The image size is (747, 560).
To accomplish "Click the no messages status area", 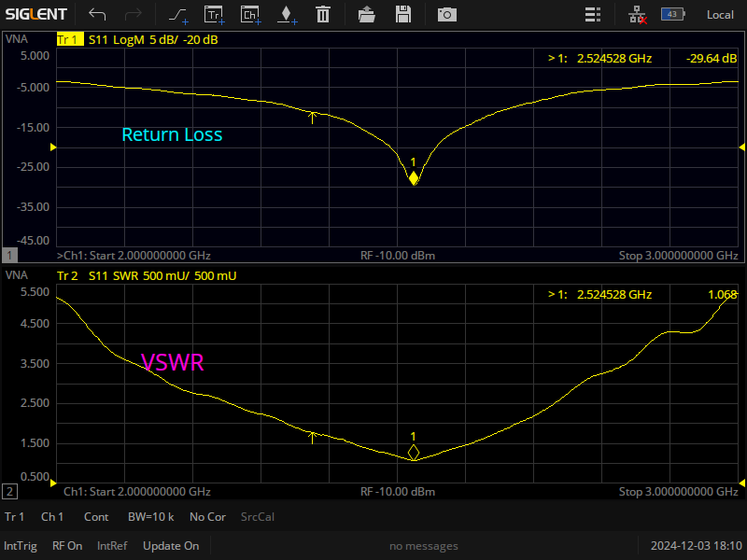I will [x=424, y=546].
